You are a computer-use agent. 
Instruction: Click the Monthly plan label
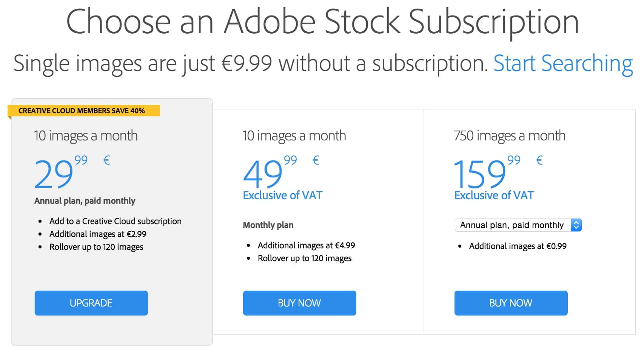point(268,225)
